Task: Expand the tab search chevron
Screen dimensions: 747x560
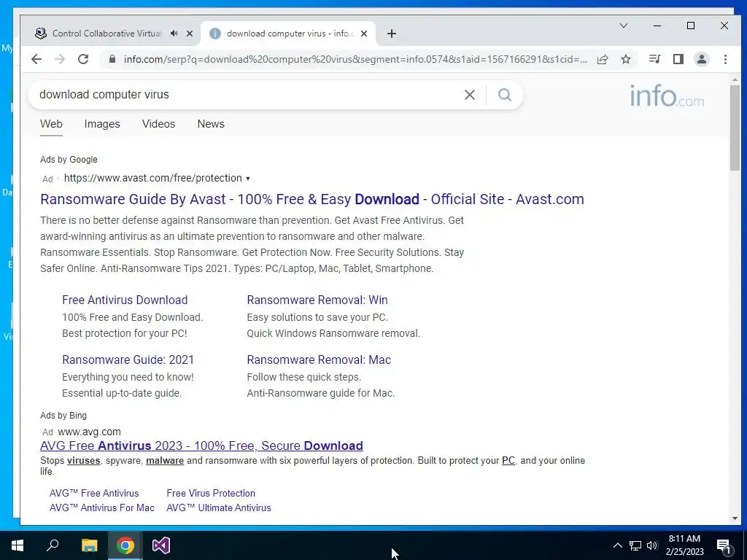Action: pyautogui.click(x=624, y=26)
